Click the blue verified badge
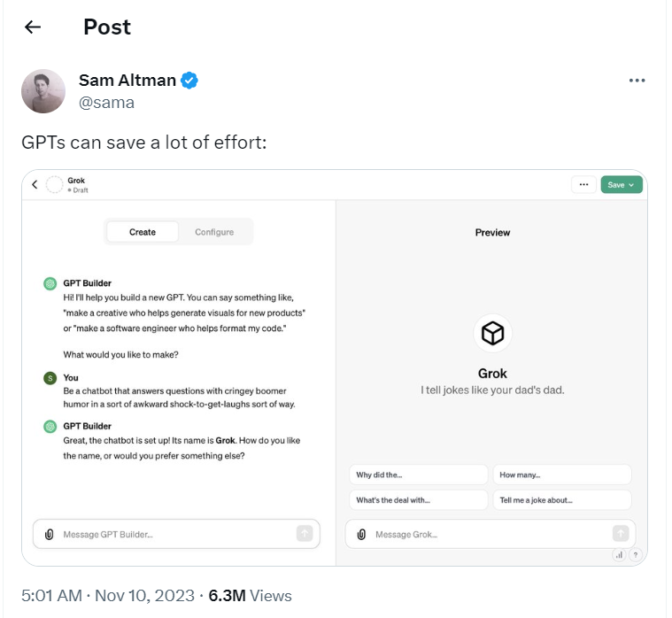 pyautogui.click(x=189, y=81)
